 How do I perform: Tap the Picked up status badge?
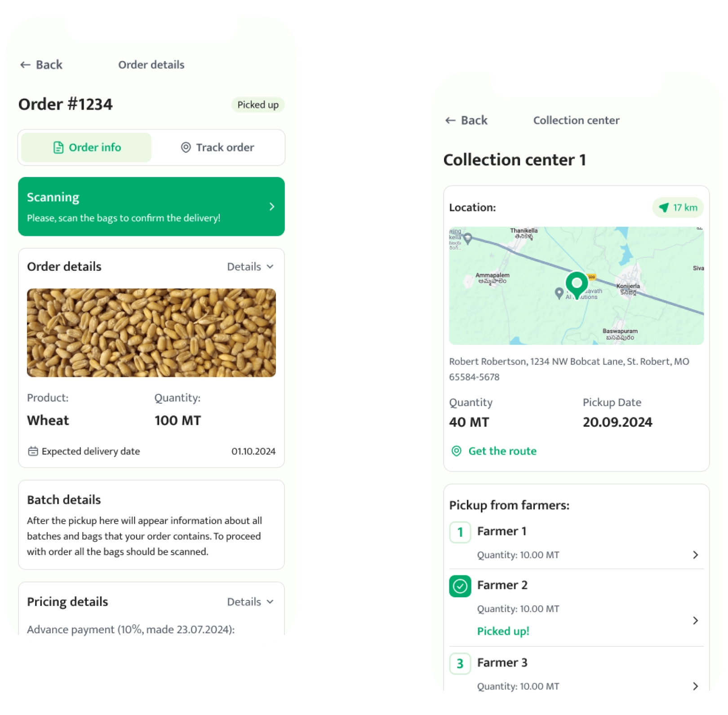[258, 105]
